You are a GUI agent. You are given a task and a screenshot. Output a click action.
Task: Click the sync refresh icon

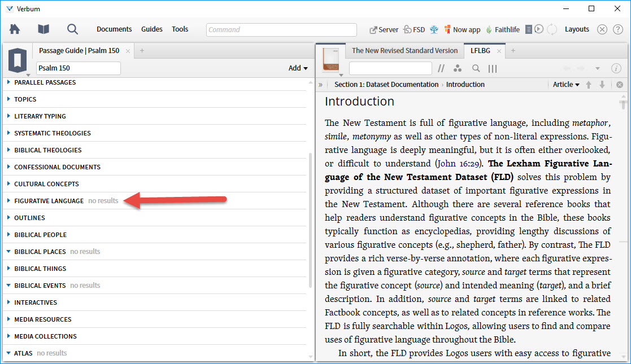pyautogui.click(x=552, y=29)
